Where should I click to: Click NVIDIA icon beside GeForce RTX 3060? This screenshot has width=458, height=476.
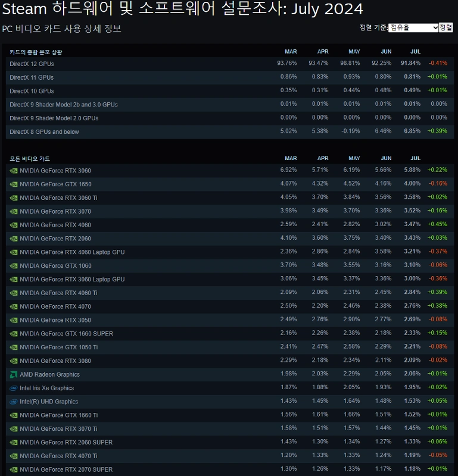[13, 171]
